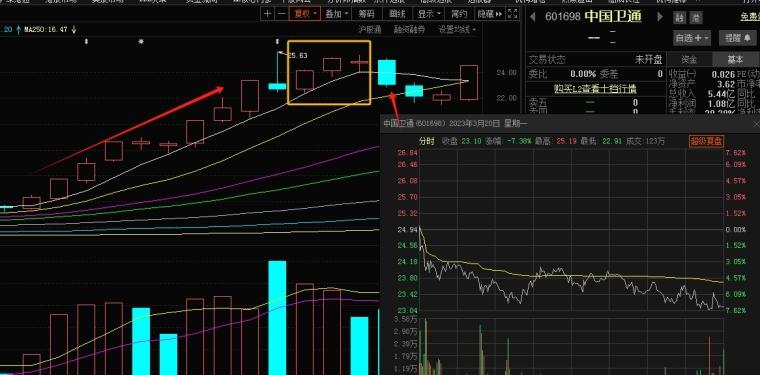Click the 融 margin badge icon
Viewport: 760px width, 375px height.
click(680, 17)
